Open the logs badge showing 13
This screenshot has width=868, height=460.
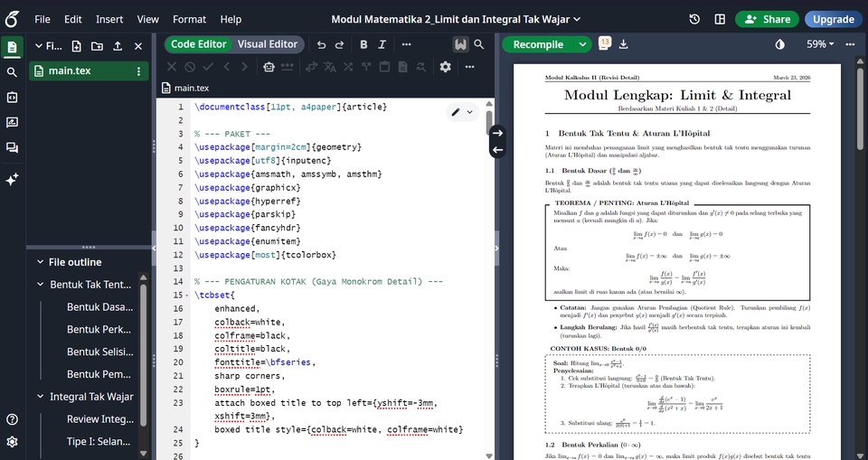[604, 42]
